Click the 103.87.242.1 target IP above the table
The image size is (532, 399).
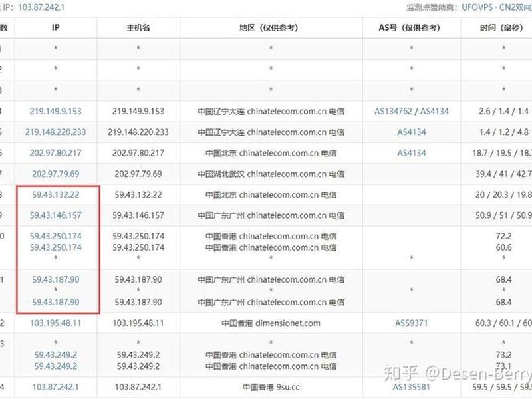(x=41, y=7)
